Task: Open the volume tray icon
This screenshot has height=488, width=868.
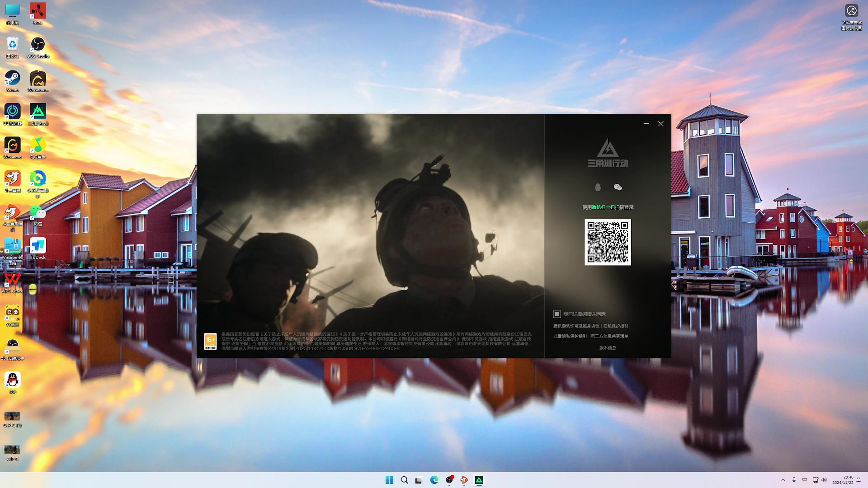Action: 824,480
